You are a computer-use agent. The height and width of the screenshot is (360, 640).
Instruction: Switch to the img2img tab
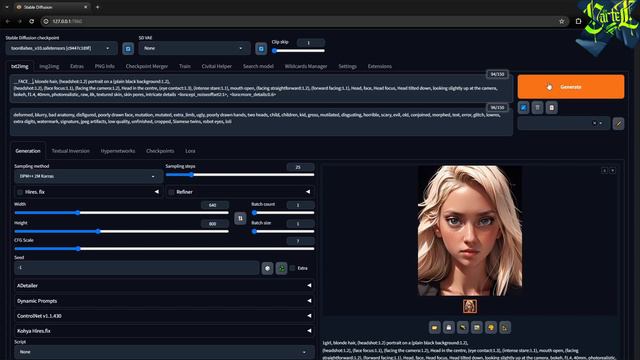(49, 66)
